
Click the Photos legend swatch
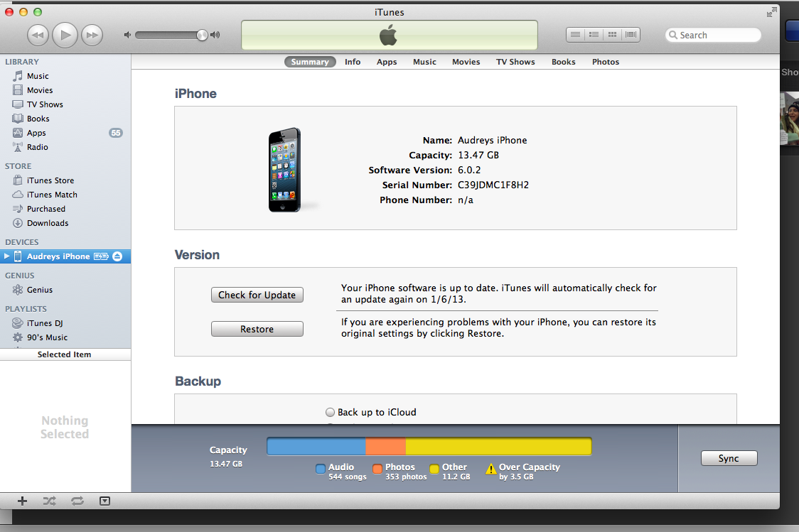click(x=377, y=469)
